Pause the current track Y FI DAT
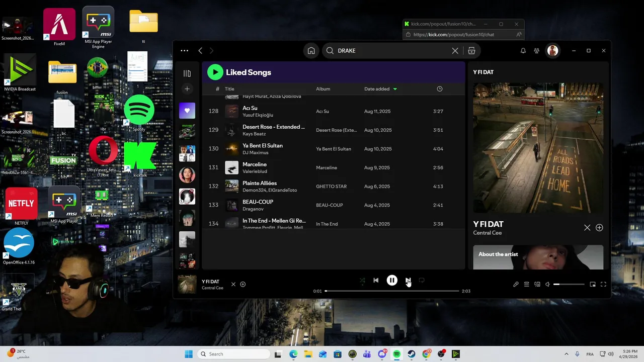 coord(392,281)
